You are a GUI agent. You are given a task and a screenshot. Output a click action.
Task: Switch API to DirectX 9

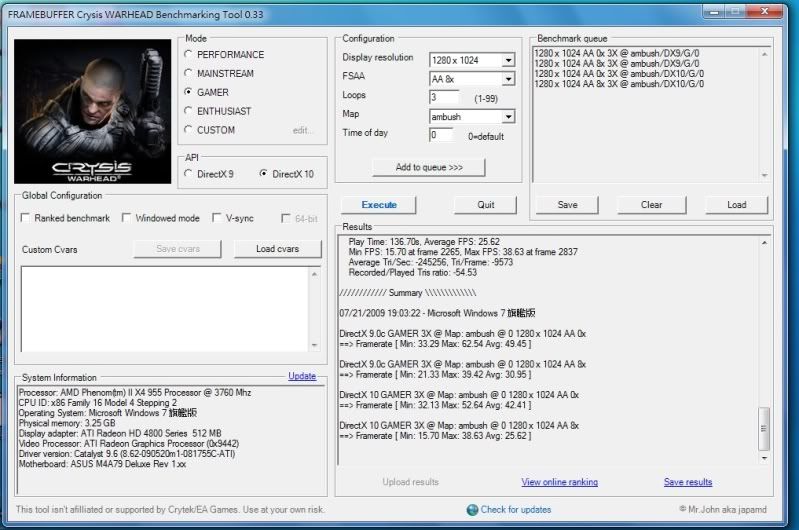tap(188, 173)
